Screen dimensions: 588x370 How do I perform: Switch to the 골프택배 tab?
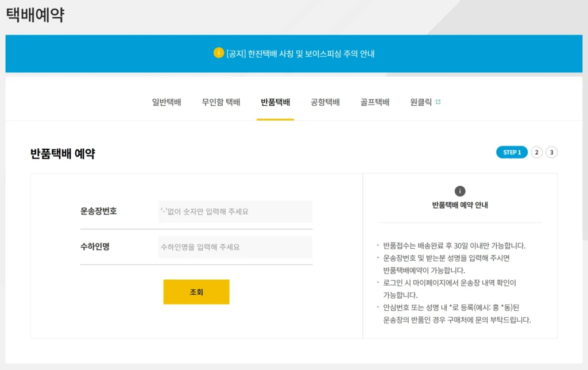click(374, 101)
